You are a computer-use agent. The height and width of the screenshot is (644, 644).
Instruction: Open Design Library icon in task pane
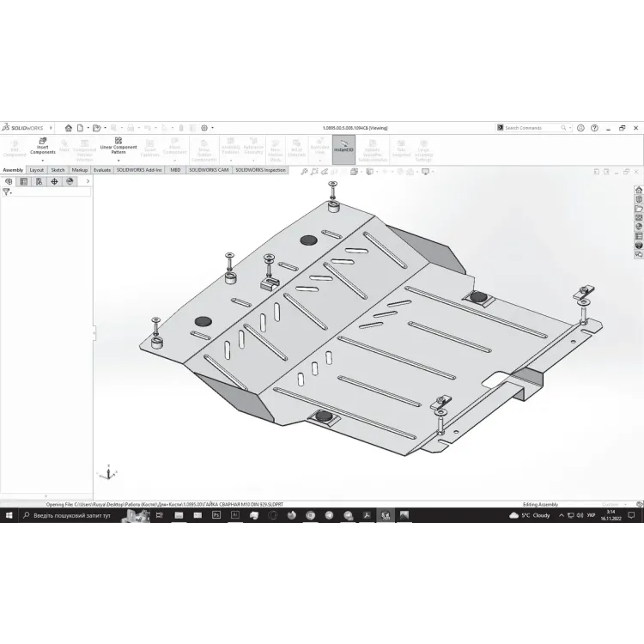pos(639,199)
